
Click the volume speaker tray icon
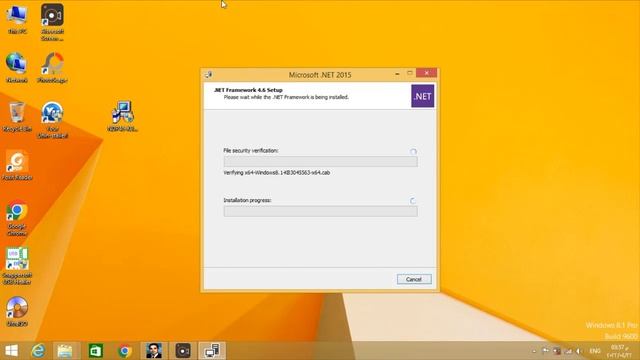click(x=579, y=351)
